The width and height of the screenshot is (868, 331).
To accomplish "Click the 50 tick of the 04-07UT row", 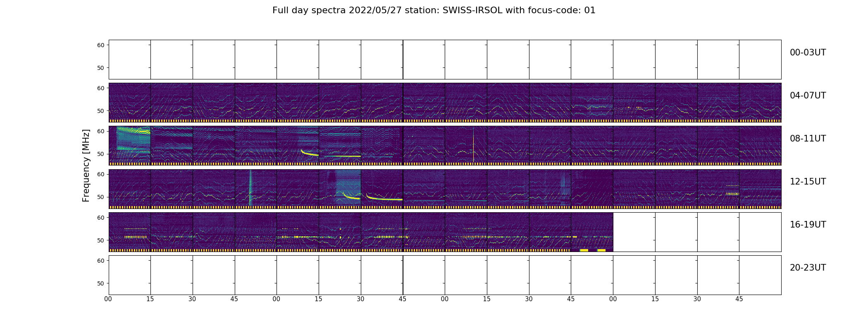I will 100,111.
